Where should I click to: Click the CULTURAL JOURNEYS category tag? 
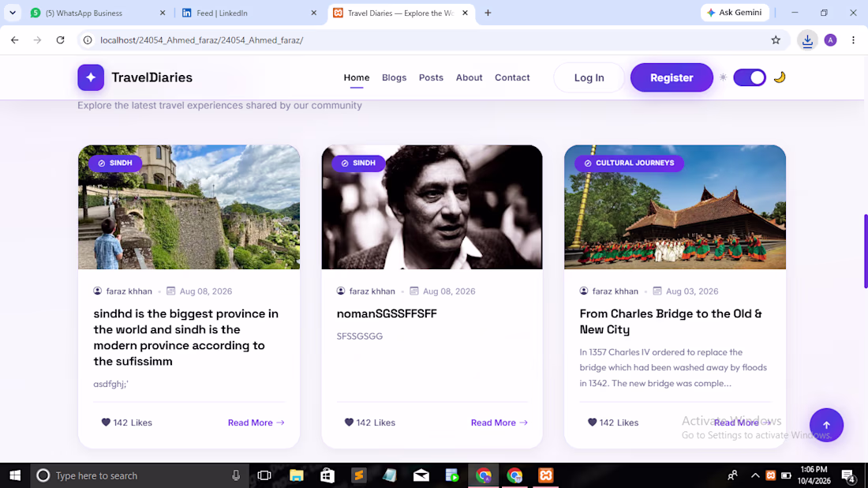629,163
